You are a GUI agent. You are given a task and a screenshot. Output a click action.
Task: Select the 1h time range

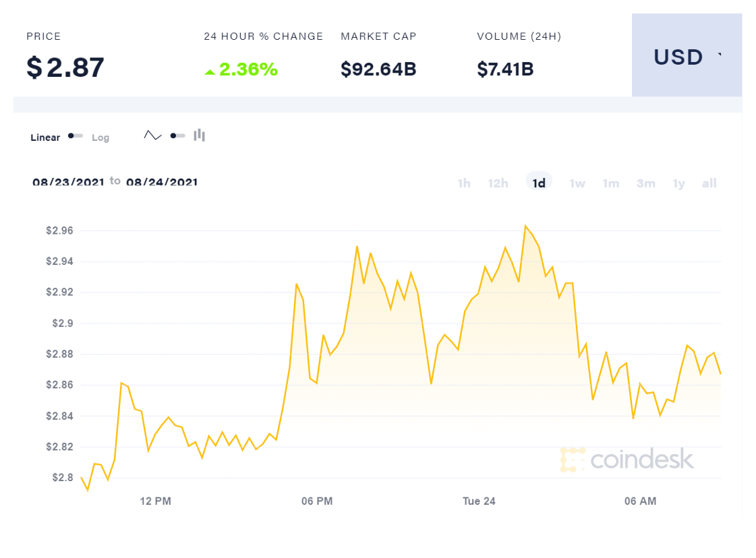tap(464, 183)
